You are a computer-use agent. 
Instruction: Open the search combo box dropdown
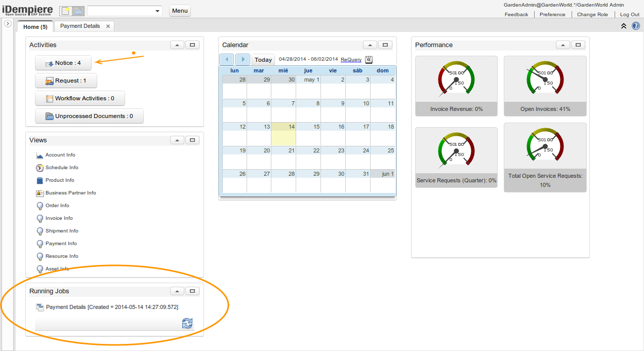pos(157,11)
